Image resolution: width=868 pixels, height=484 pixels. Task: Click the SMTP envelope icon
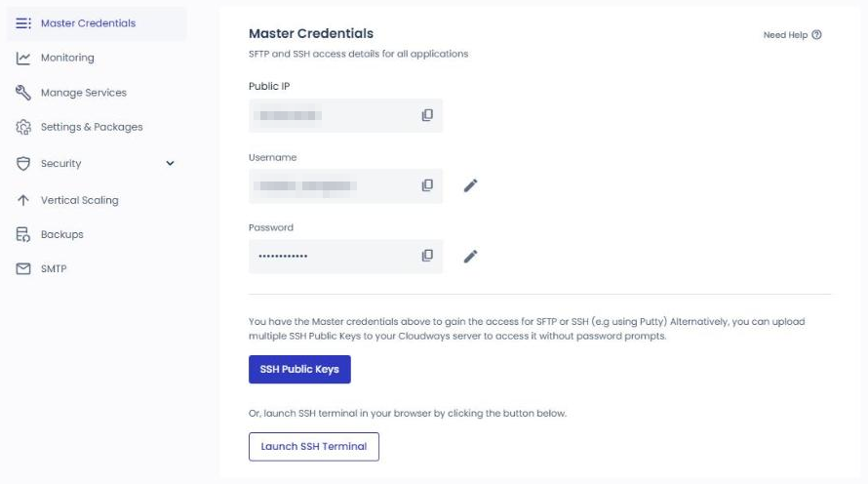[23, 268]
